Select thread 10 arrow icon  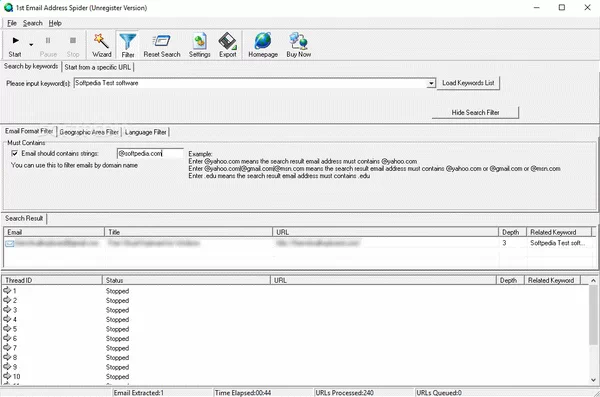pos(7,376)
